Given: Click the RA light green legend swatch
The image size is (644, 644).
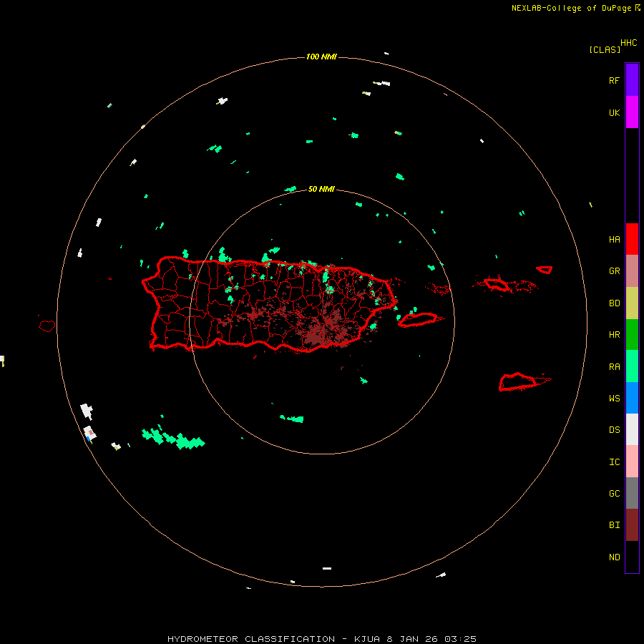Looking at the screenshot, I should (632, 366).
